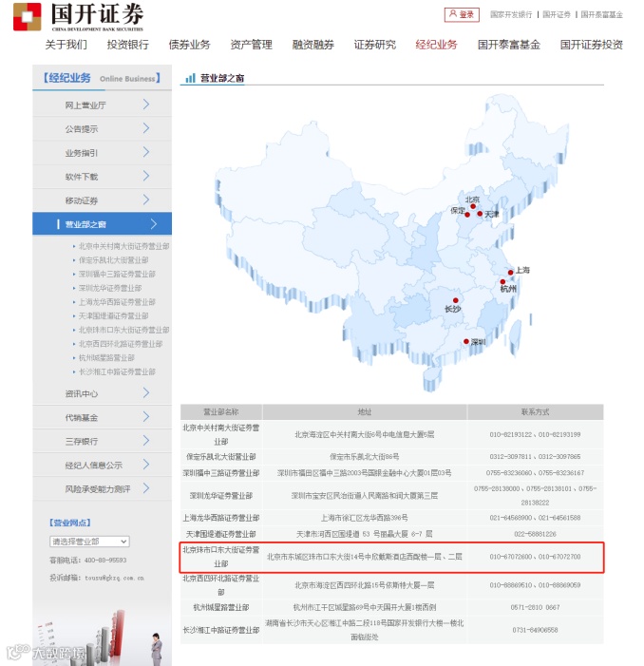Viewport: 644px width, 666px height.
Task: Expand the 资讯中心 chevron in sidebar
Action: 146,393
